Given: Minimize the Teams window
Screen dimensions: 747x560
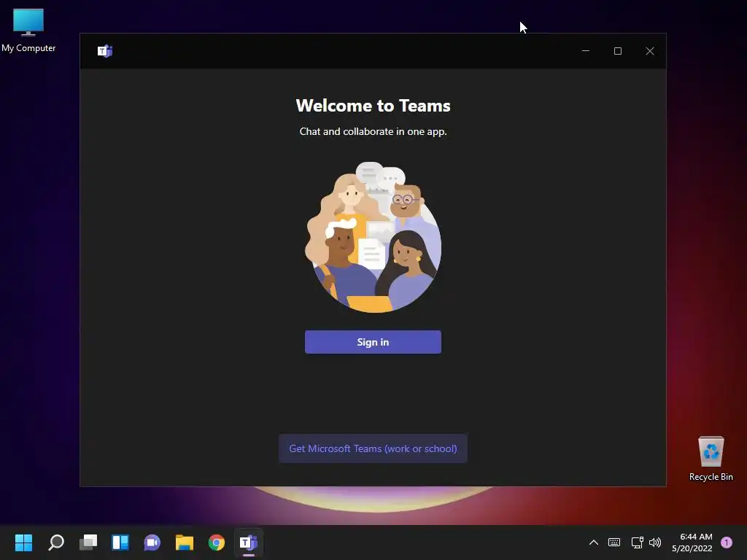Looking at the screenshot, I should point(586,51).
